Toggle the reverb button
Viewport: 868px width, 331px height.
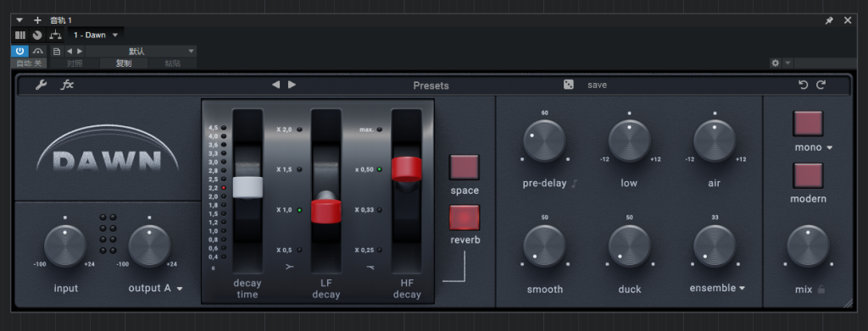click(465, 218)
